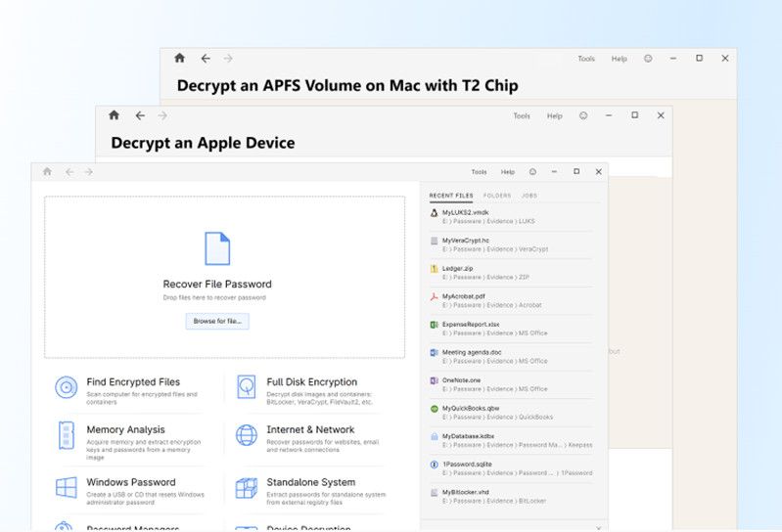The height and width of the screenshot is (532, 782).
Task: Select 1Password.sqlite recent file
Action: pos(511,468)
